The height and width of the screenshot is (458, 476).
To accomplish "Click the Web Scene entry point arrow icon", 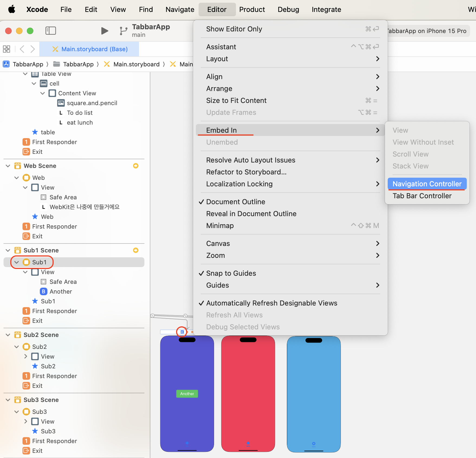I will pyautogui.click(x=136, y=166).
